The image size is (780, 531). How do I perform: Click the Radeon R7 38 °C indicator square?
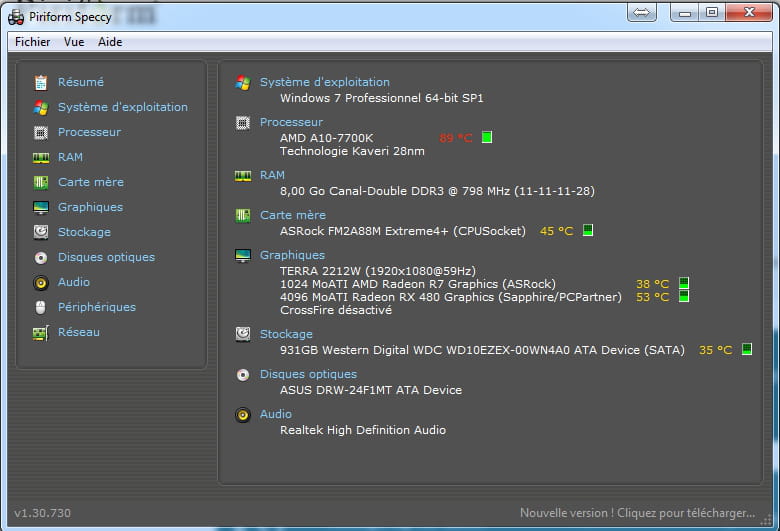click(x=684, y=283)
